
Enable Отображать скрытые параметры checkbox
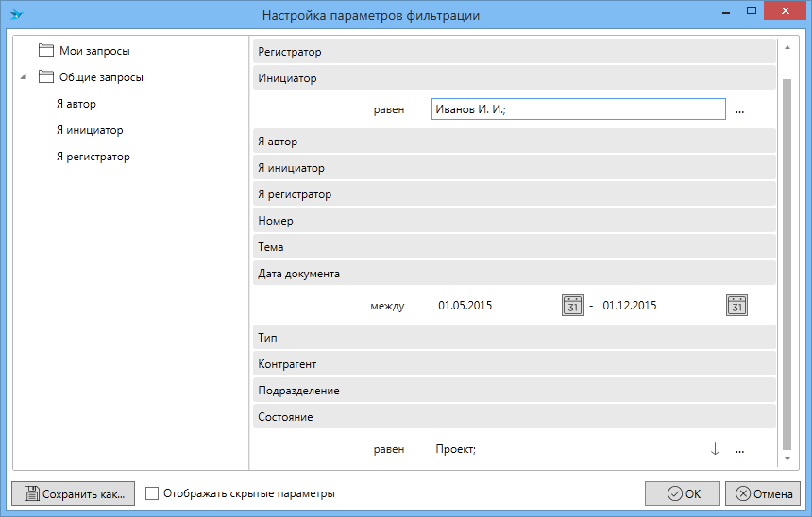(153, 493)
